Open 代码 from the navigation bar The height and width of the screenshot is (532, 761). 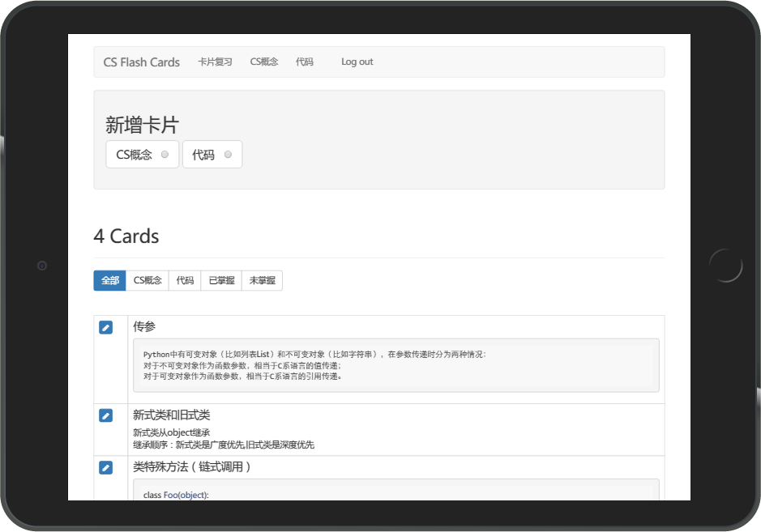304,62
